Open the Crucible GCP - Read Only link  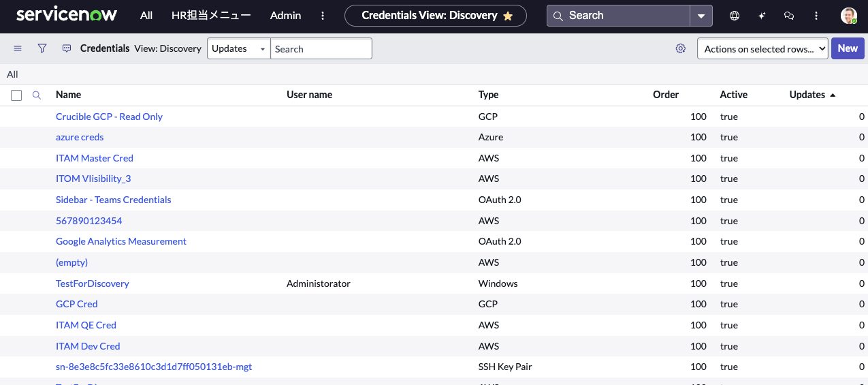pos(109,117)
